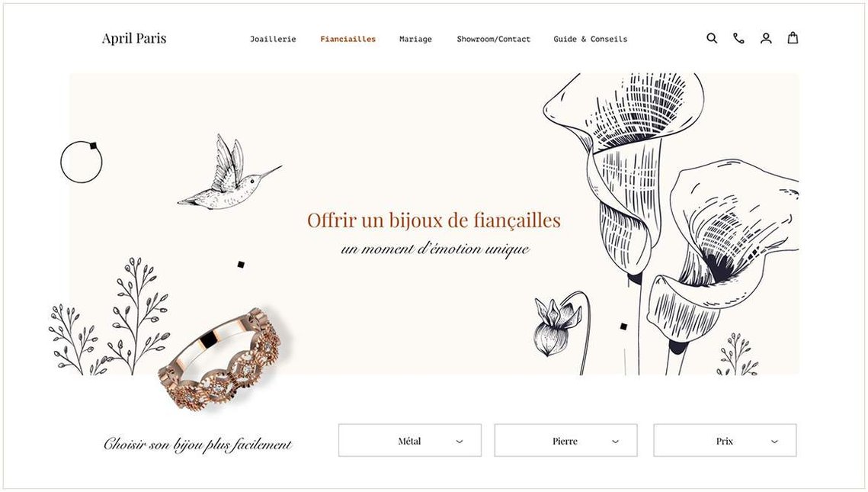Open Showroom/Contact page
868x492 pixels.
pos(493,40)
